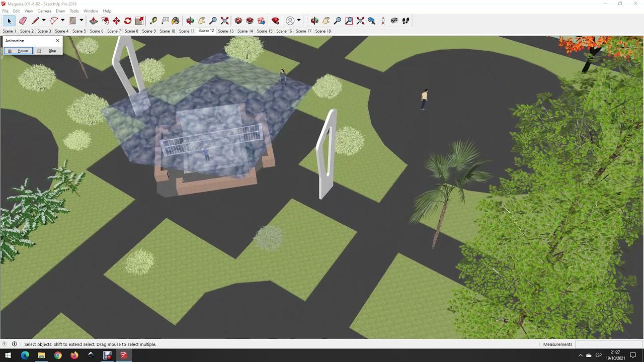
Task: Open the 3D Warehouse
Action: [x=238, y=21]
